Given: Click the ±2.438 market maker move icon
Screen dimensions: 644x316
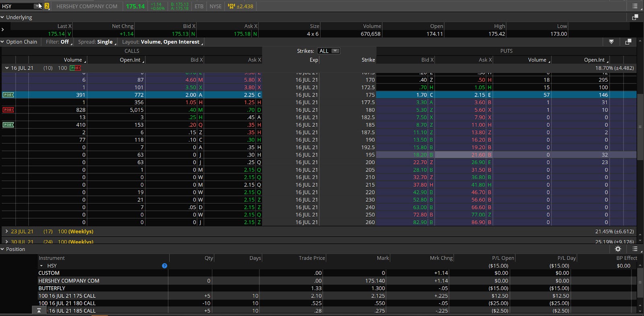Looking at the screenshot, I should click(x=240, y=6).
